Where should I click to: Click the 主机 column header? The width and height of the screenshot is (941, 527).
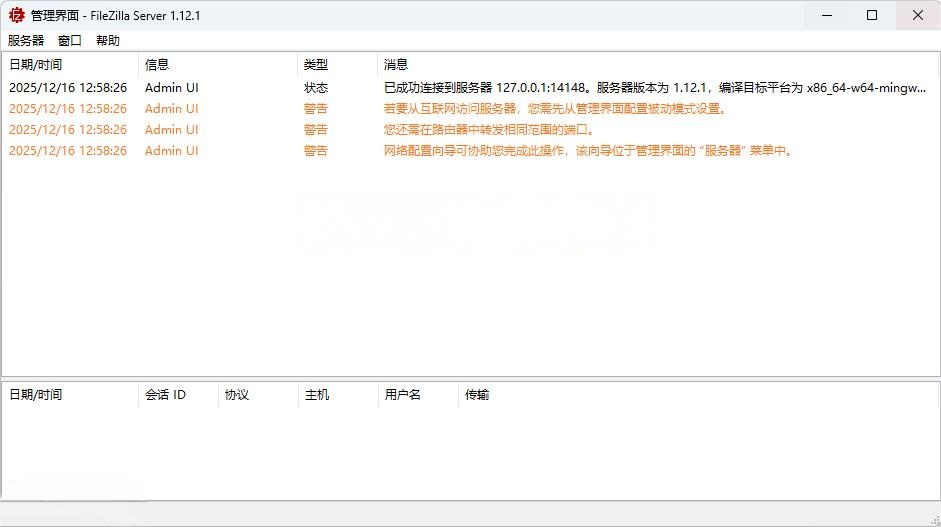pyautogui.click(x=337, y=395)
